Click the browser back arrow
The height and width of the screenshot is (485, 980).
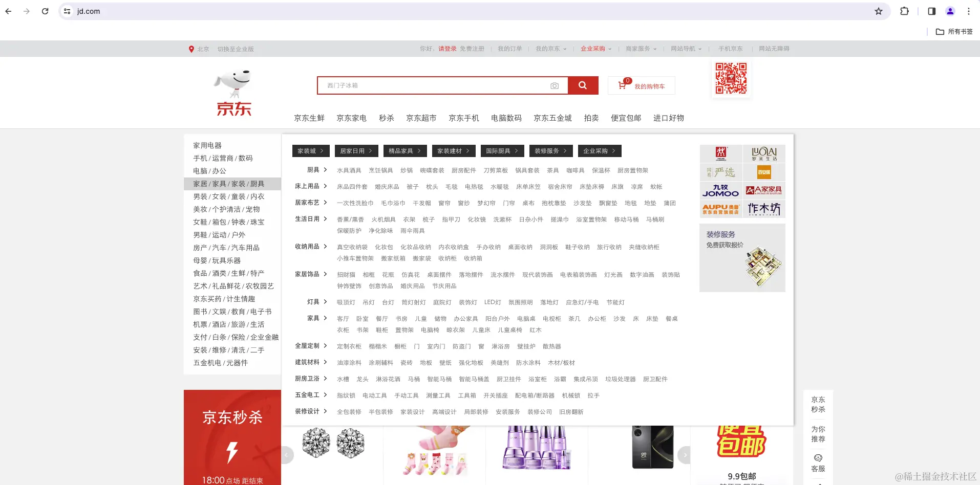8,11
